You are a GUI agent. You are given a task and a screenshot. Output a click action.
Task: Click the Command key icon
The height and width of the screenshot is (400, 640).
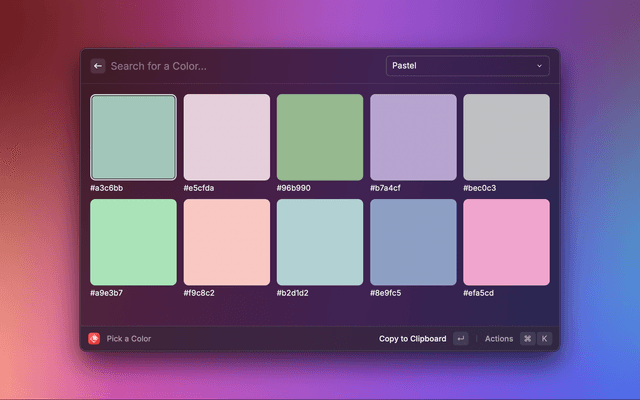[x=527, y=339]
